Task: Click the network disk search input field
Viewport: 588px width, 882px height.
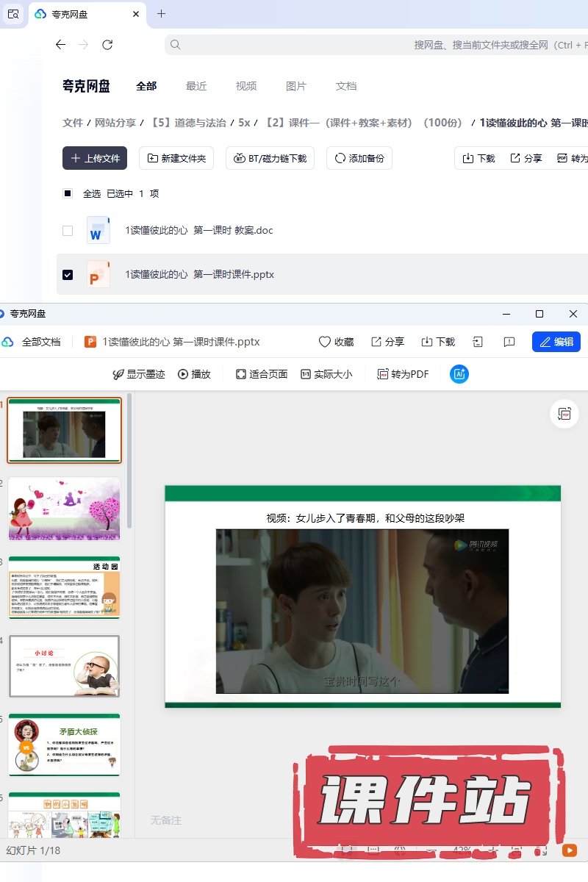Action: click(367, 45)
